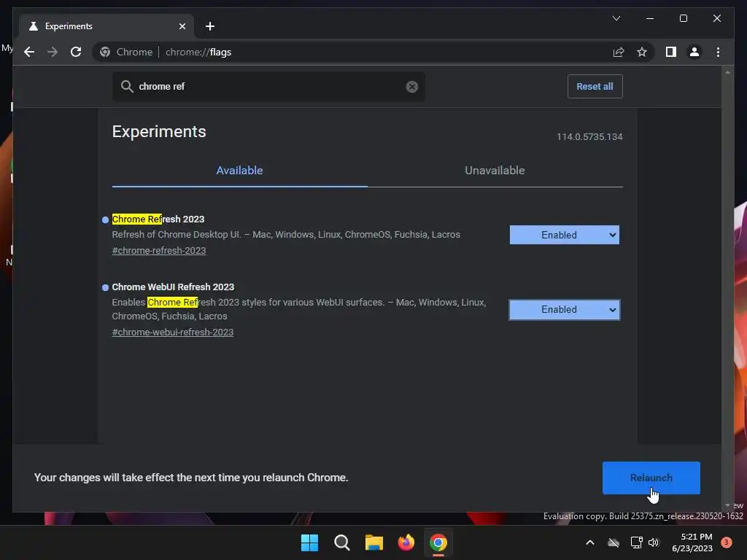
Task: Switch to the Available tab
Action: click(239, 170)
